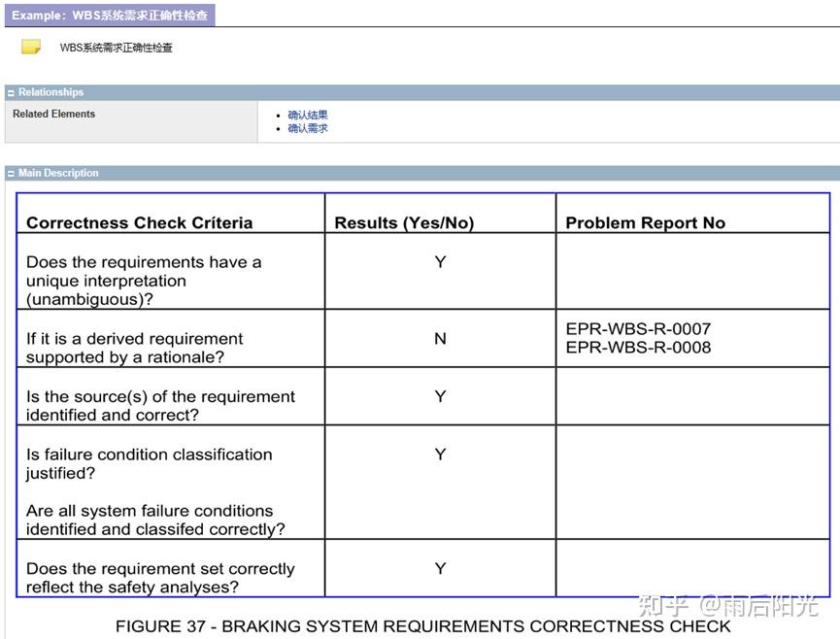Click the Figure 37 caption text
The image size is (840, 639).
point(422,626)
